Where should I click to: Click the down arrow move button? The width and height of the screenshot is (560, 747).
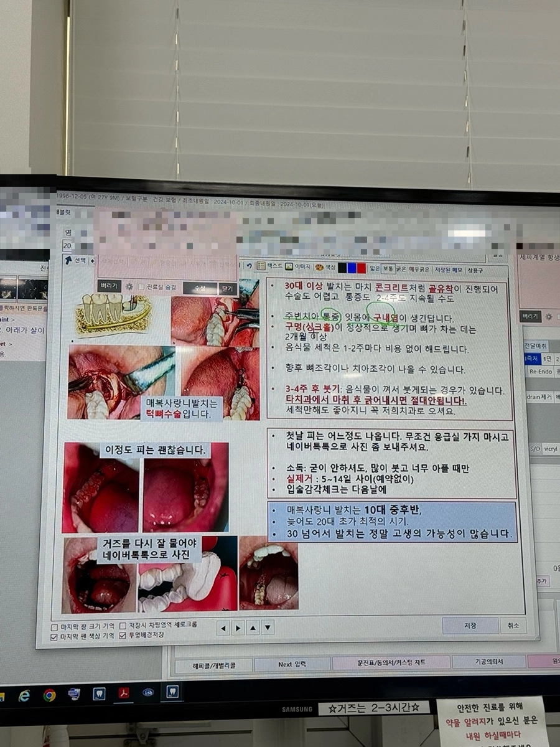[x=268, y=627]
